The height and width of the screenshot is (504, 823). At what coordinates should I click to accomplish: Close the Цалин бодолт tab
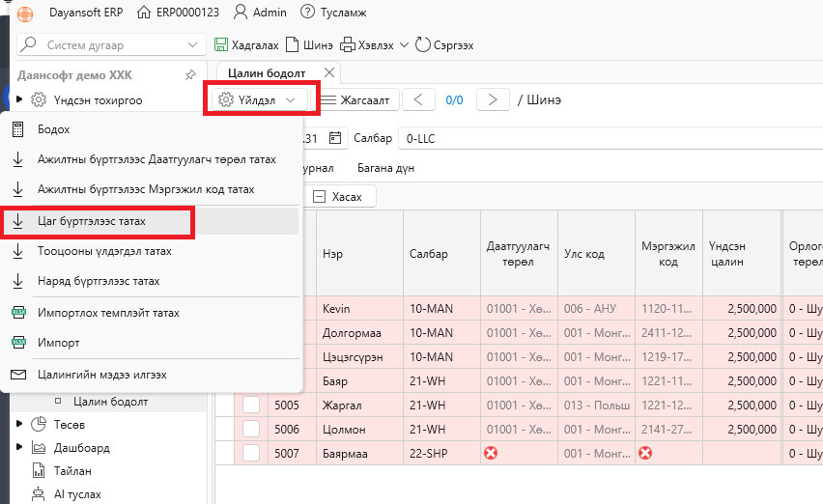pyautogui.click(x=329, y=72)
